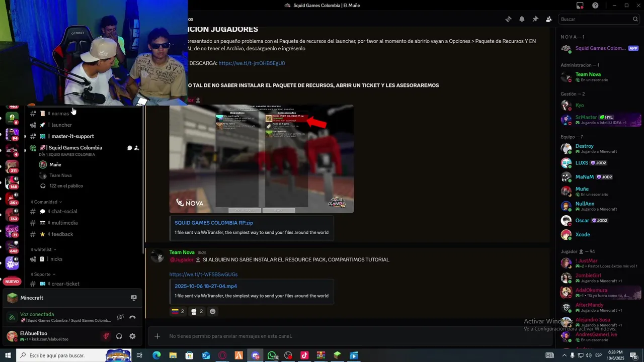The image size is (644, 362).
Task: Open the Discord inbox icon
Action: pos(580,6)
